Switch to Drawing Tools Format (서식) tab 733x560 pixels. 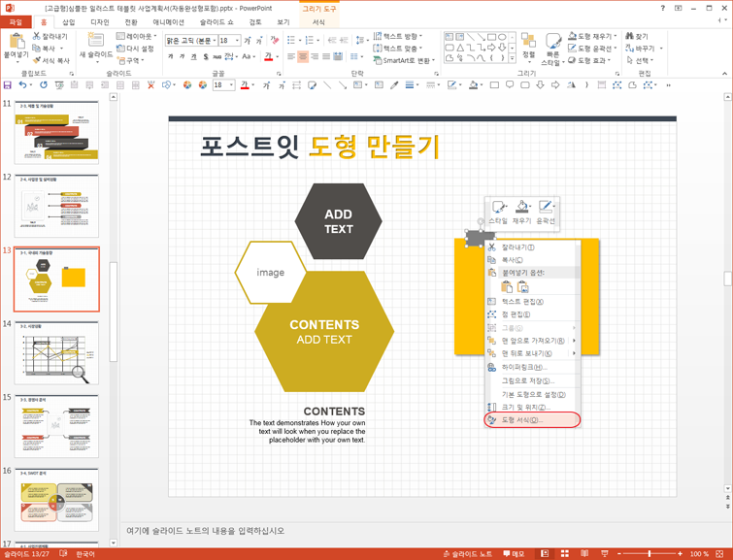[x=318, y=22]
